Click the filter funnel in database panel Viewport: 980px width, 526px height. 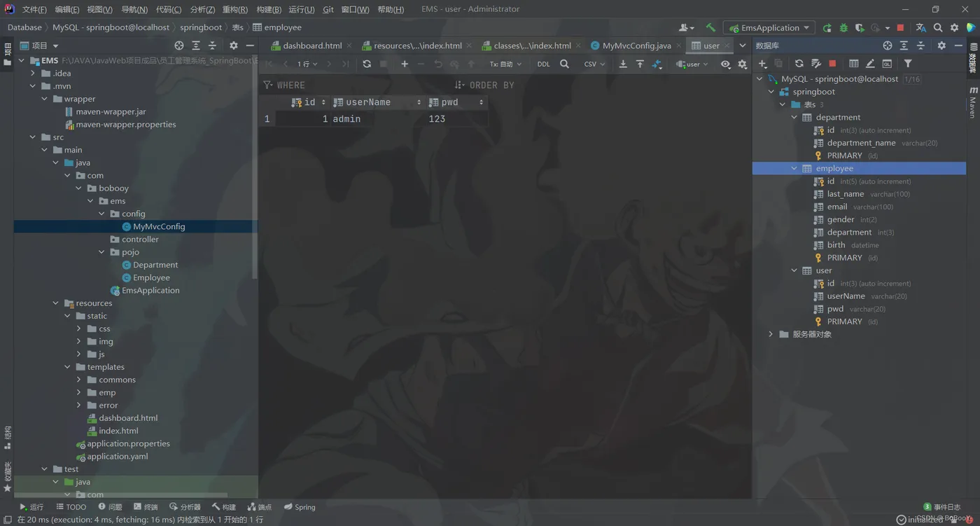[908, 64]
